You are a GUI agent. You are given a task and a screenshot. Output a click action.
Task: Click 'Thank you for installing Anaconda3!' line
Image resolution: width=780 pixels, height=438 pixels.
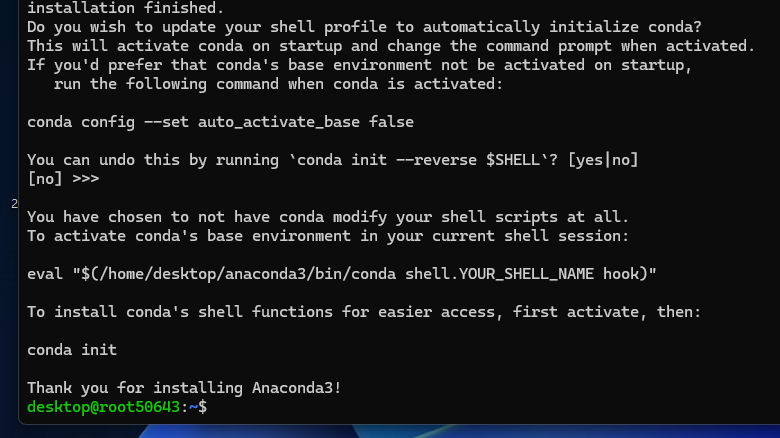click(x=184, y=388)
